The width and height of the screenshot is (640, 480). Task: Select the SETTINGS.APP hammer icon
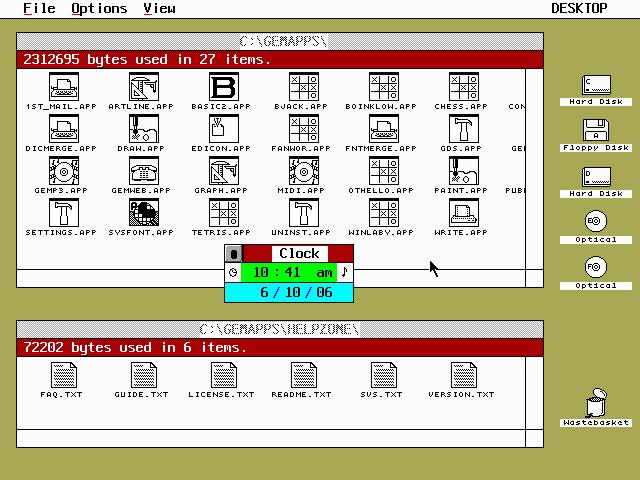[x=62, y=214]
